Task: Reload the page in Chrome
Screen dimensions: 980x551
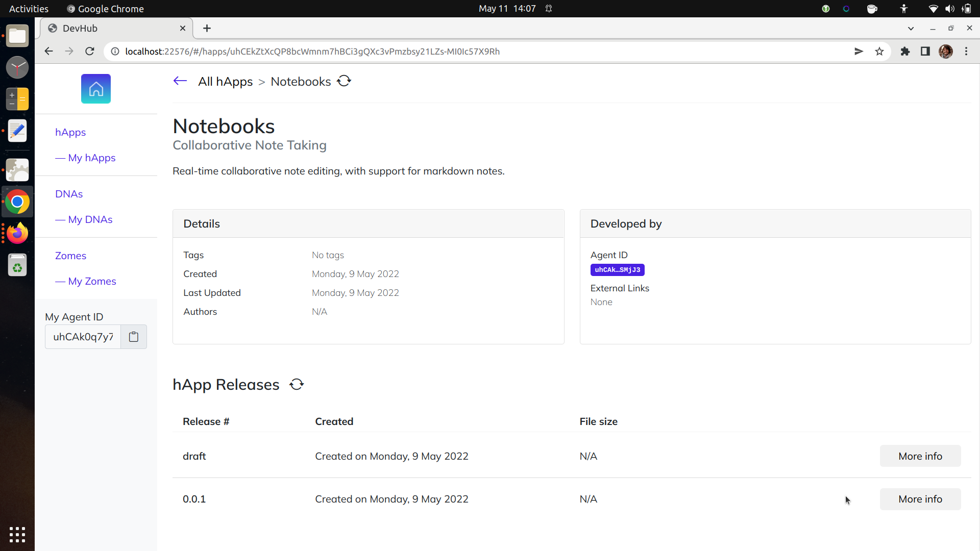Action: [90, 52]
